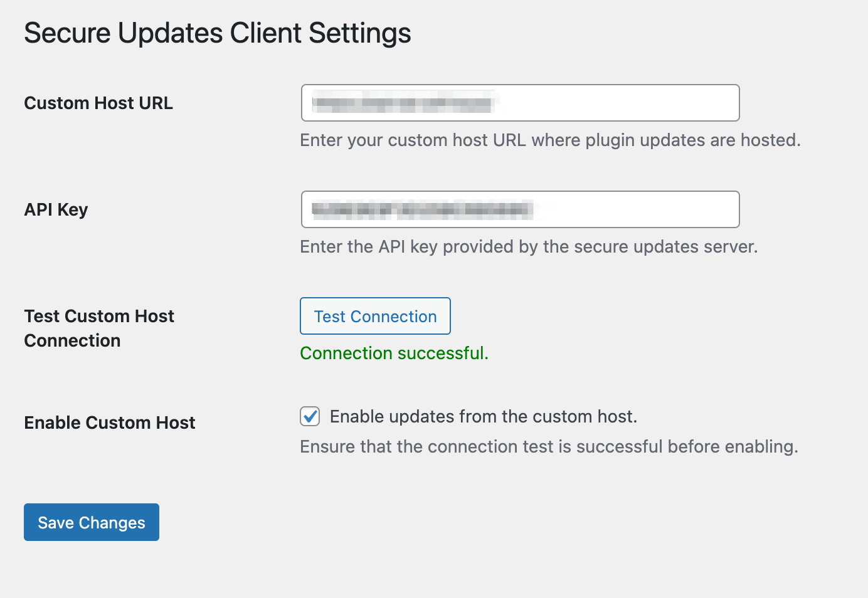Viewport: 868px width, 598px height.
Task: Click the API key help description text
Action: point(529,246)
